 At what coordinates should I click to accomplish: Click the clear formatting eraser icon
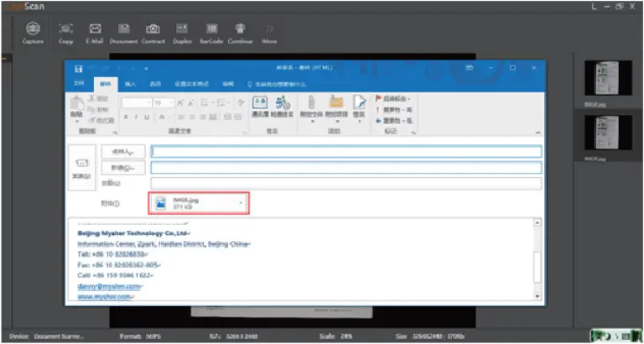241,103
